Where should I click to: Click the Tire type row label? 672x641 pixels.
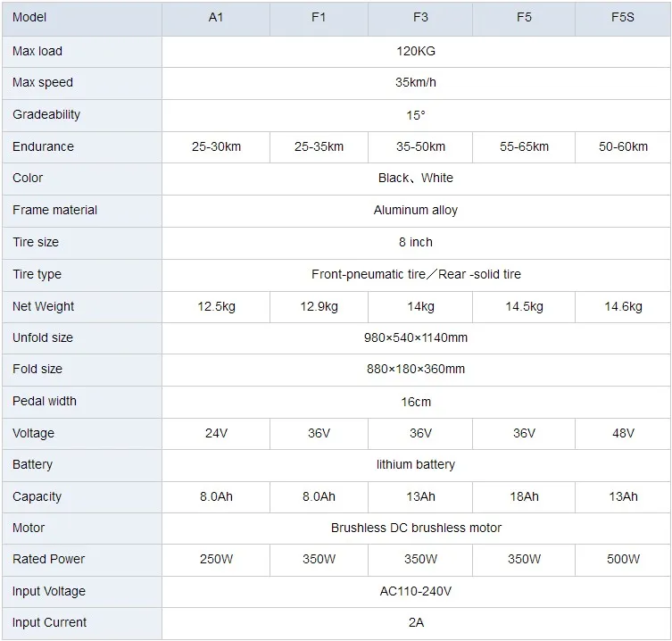(37, 274)
